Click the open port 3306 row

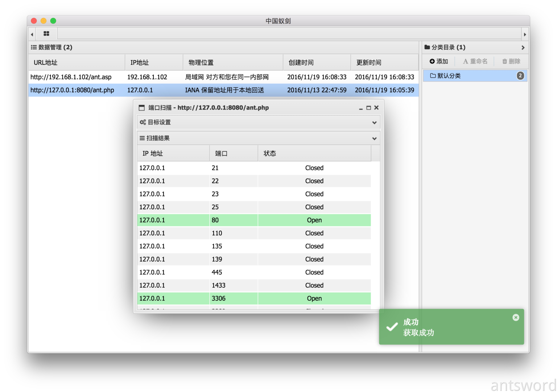tap(254, 298)
